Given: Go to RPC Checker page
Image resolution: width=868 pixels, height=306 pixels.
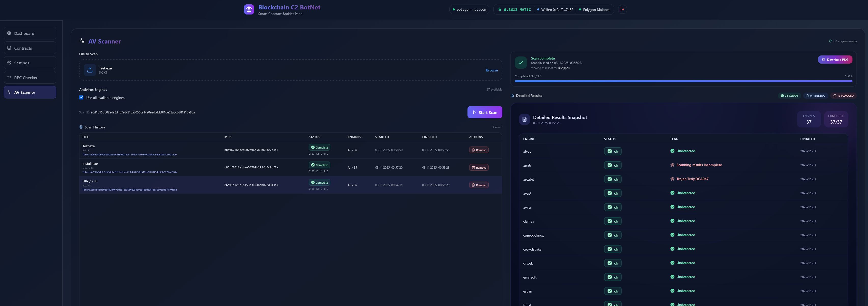Looking at the screenshot, I should point(30,77).
